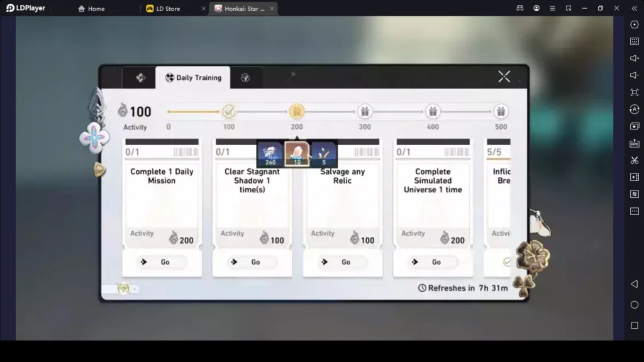The height and width of the screenshot is (362, 644).
Task: Switch to the Daily Training tab
Action: click(193, 77)
